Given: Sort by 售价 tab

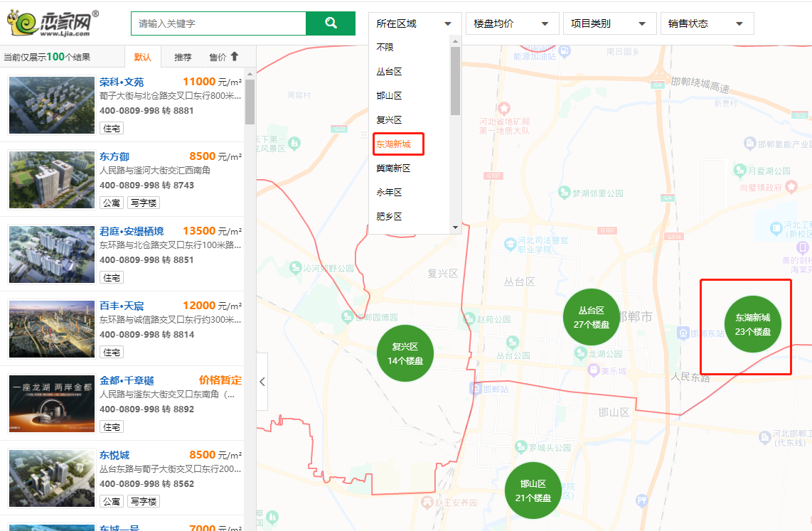Looking at the screenshot, I should point(218,57).
